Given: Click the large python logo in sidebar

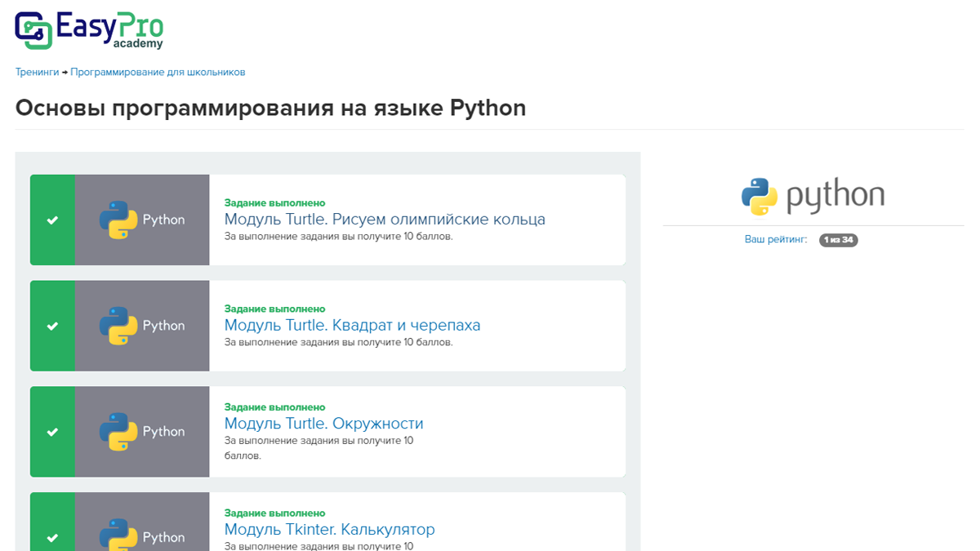Looking at the screenshot, I should (x=813, y=196).
